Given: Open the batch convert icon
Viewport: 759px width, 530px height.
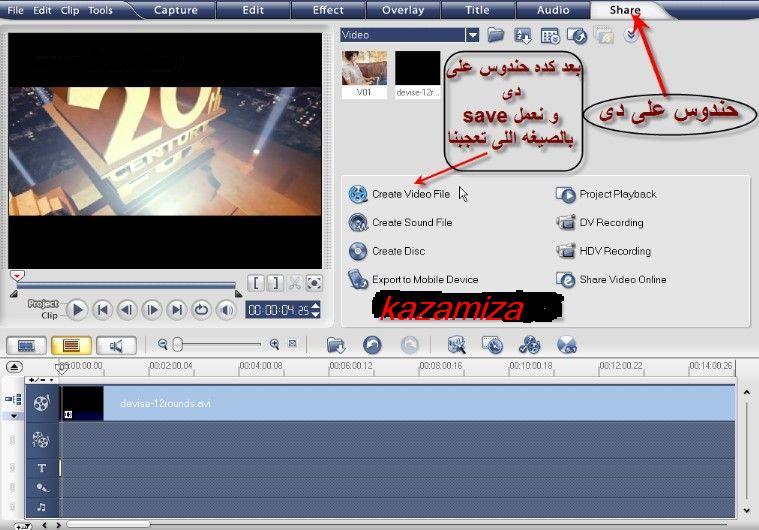Looking at the screenshot, I should 493,345.
